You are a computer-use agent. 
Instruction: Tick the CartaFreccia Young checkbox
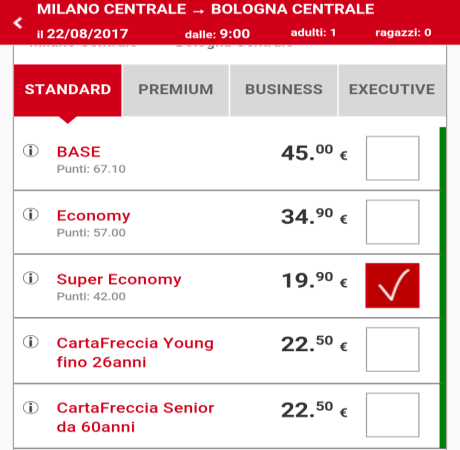point(392,349)
